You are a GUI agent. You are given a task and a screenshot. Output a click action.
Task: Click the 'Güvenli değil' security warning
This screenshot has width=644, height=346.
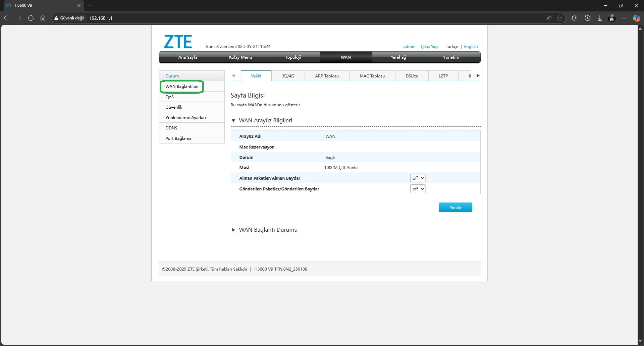(x=69, y=18)
